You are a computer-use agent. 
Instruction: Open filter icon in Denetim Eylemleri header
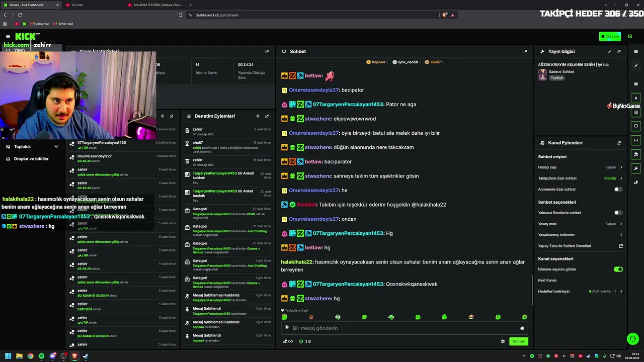coord(258,116)
